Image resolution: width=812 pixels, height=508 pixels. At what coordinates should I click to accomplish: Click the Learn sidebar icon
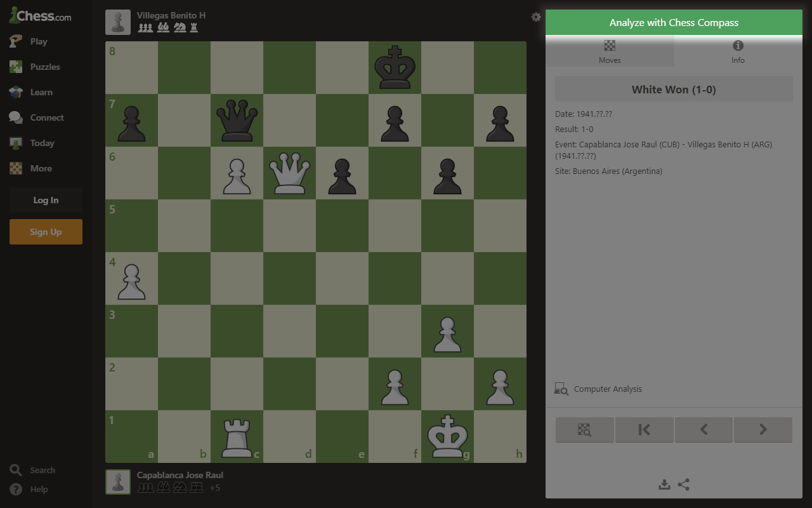click(16, 92)
